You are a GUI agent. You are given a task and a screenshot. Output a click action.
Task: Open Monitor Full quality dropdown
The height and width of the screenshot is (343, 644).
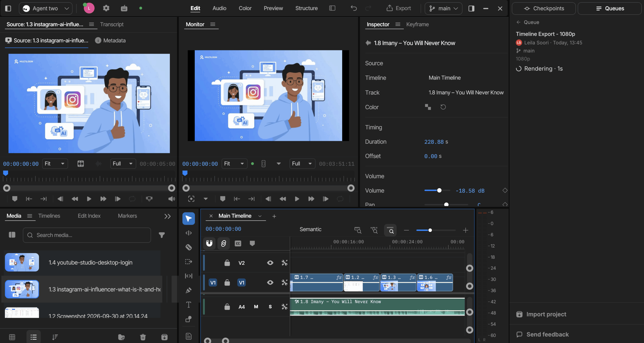(302, 164)
